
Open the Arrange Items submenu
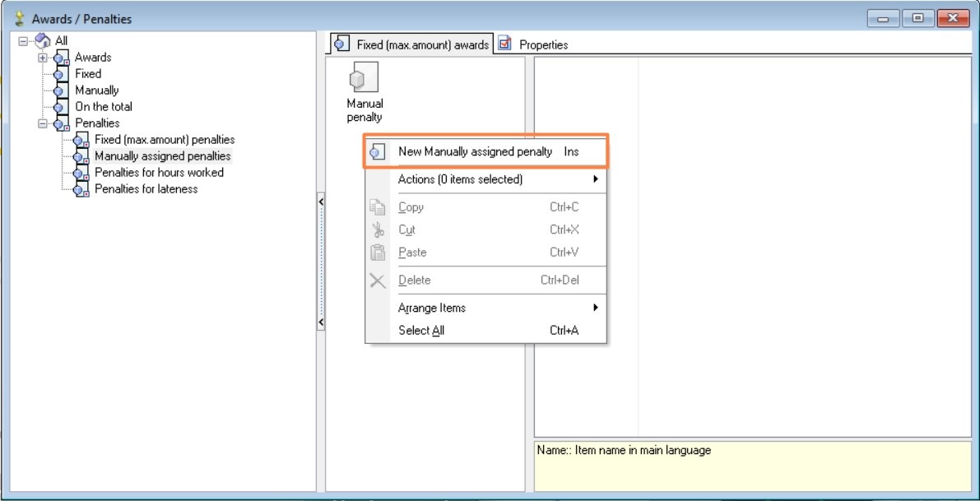click(x=485, y=308)
